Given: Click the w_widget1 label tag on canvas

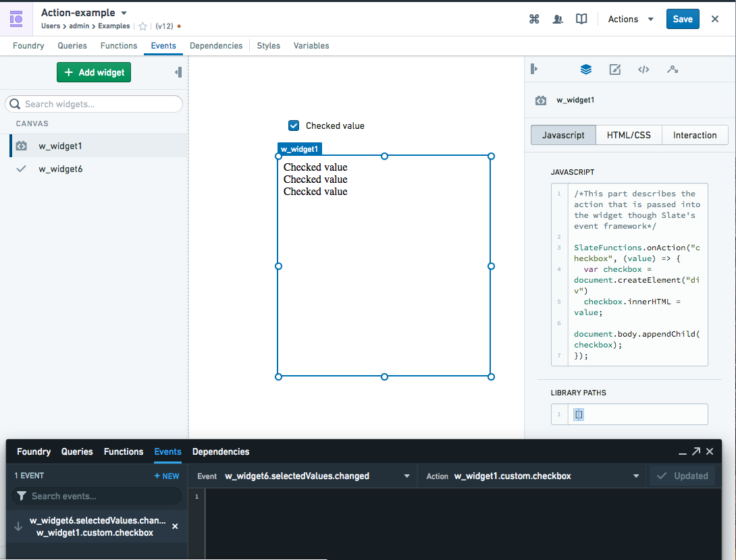Looking at the screenshot, I should pyautogui.click(x=300, y=149).
